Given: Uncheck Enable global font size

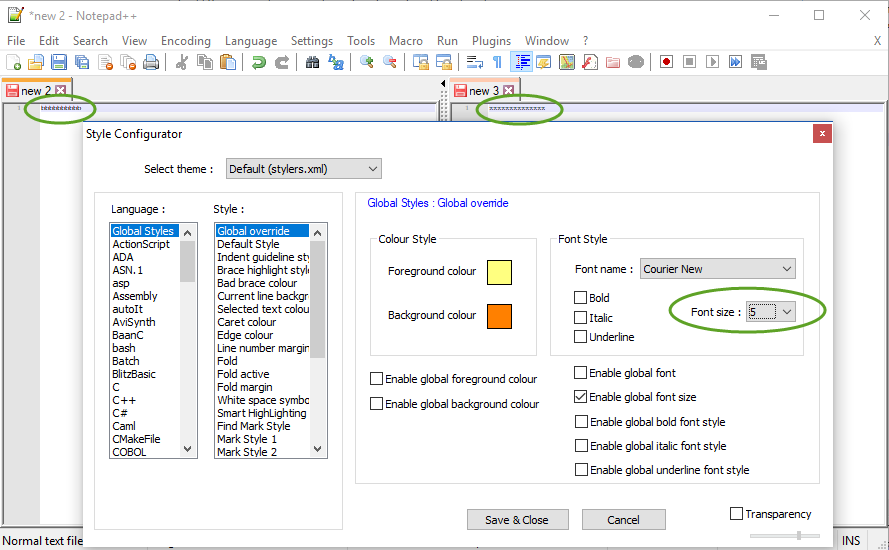Looking at the screenshot, I should (580, 397).
